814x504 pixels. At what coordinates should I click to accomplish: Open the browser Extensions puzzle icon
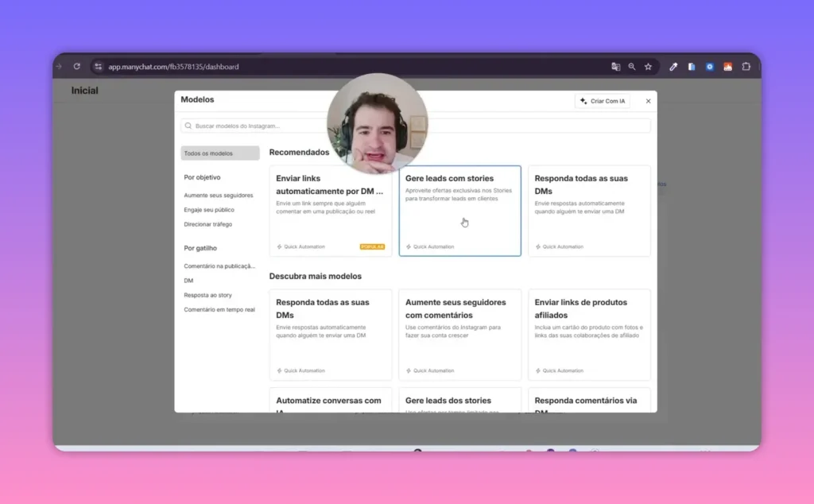pos(747,67)
